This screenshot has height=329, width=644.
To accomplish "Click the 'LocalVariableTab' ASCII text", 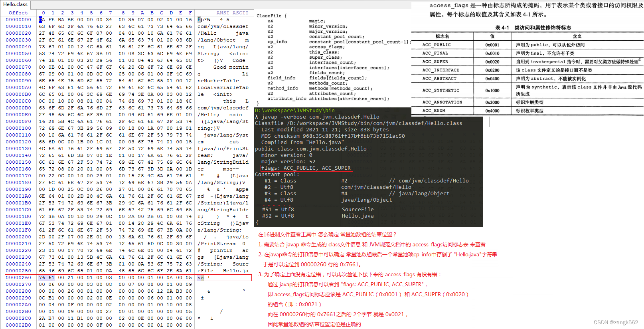I will coord(223,87).
